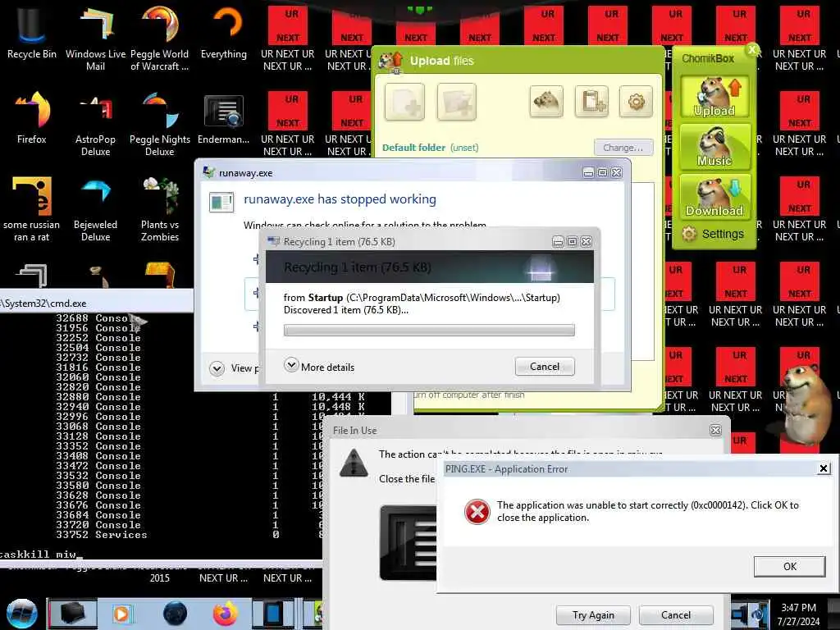Click hamster icon in Upload files toolbar
Screen dimensions: 840x630
pos(546,101)
